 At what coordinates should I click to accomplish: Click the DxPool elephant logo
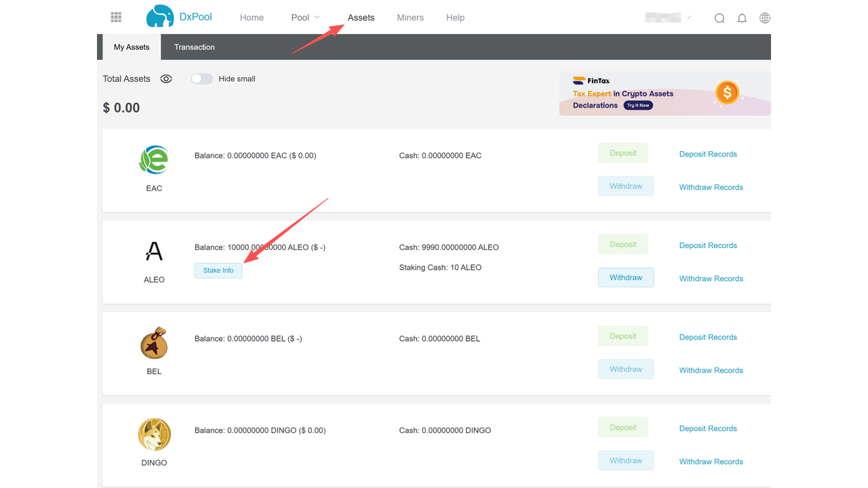[160, 16]
